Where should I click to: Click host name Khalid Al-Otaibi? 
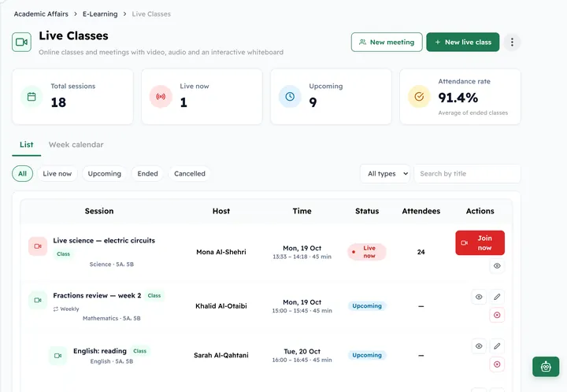(221, 306)
